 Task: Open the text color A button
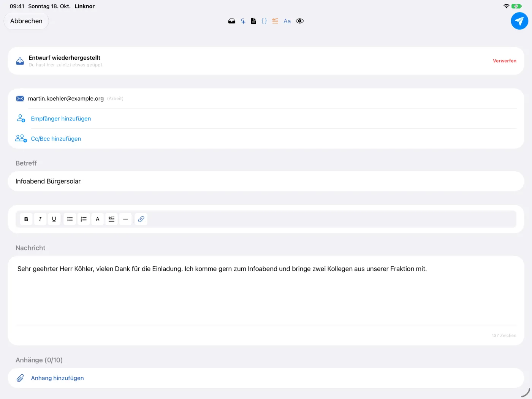pyautogui.click(x=98, y=219)
